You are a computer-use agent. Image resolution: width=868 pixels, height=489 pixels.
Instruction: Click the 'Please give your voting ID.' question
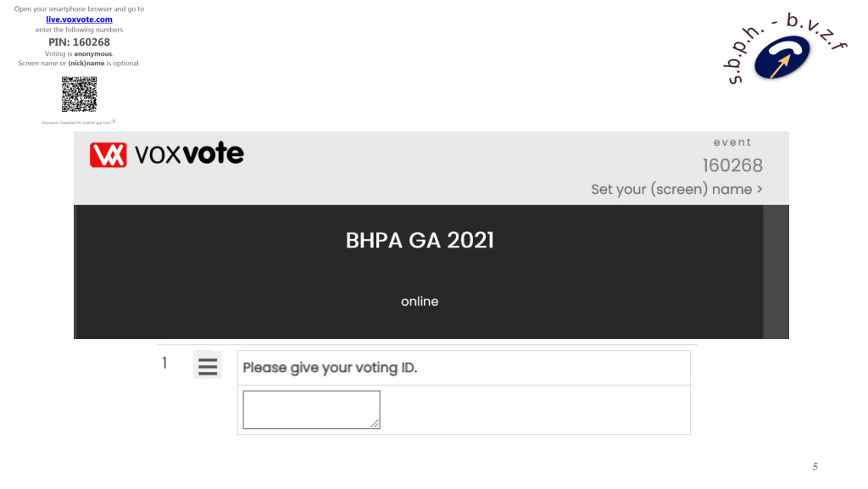tap(330, 368)
